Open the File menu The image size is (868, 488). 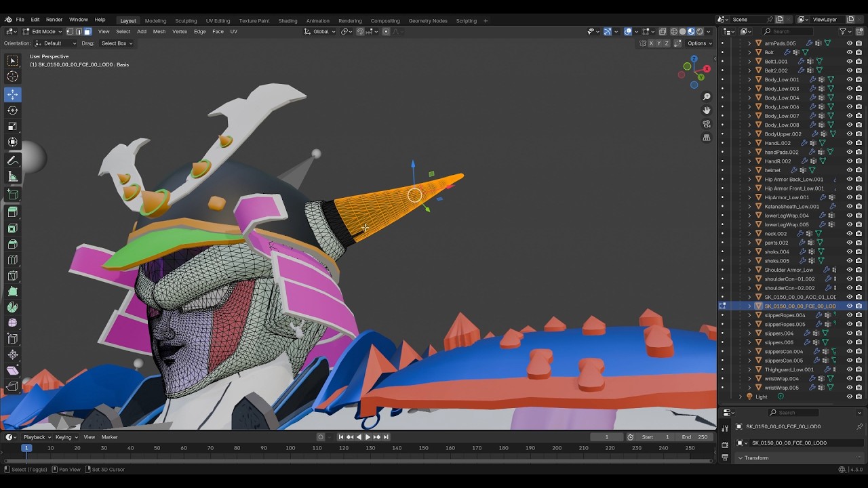point(20,20)
